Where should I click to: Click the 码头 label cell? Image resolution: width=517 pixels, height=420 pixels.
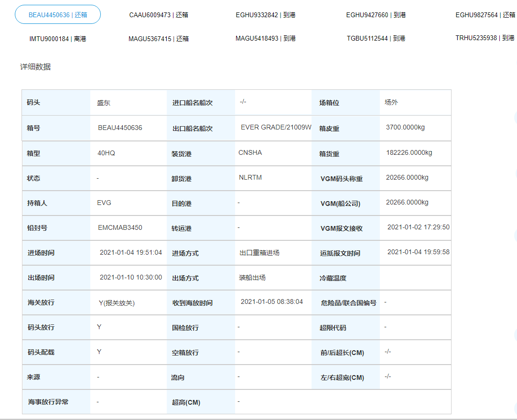(x=56, y=103)
